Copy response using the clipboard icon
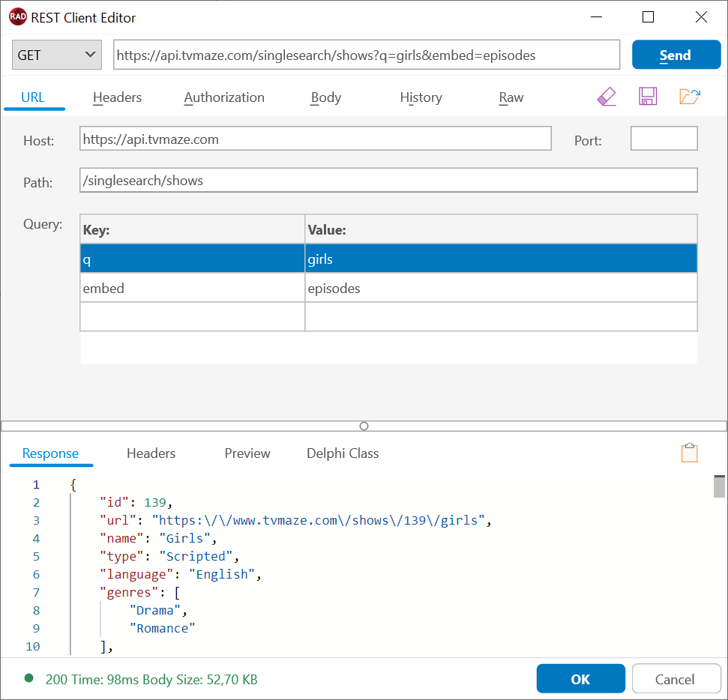The image size is (728, 700). (690, 453)
